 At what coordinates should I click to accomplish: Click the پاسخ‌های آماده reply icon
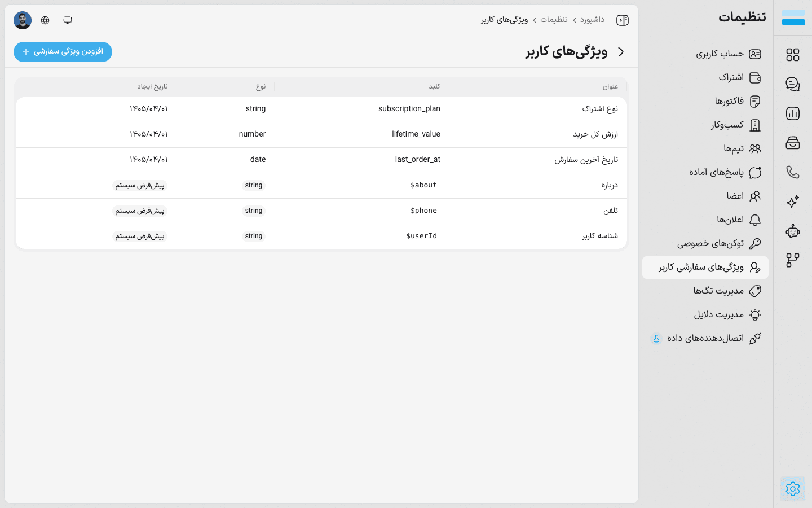point(755,172)
